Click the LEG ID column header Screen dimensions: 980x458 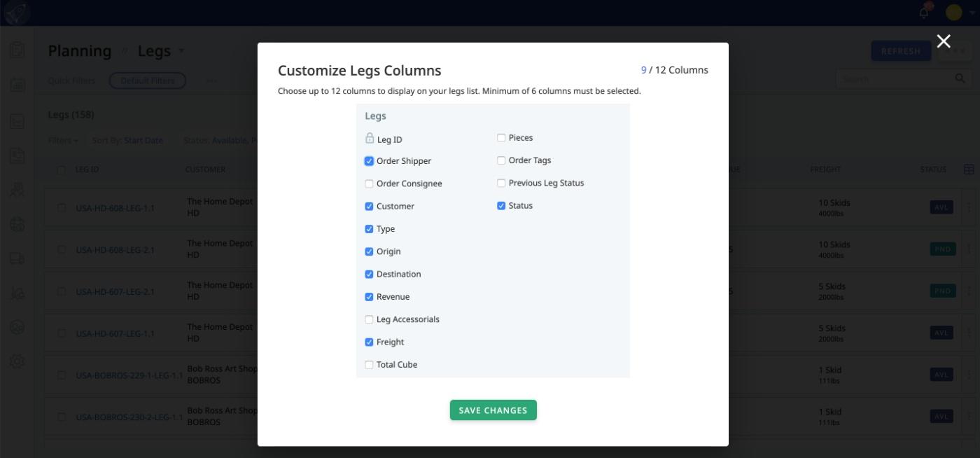(x=87, y=169)
